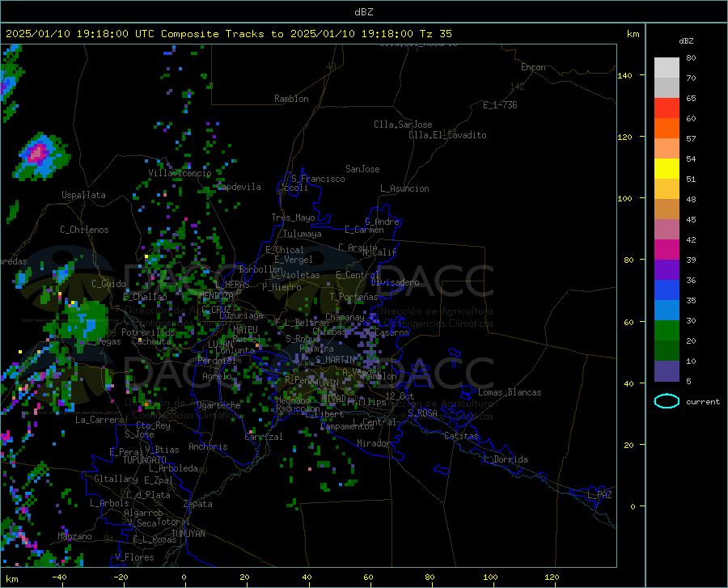The width and height of the screenshot is (728, 588).
Task: Click the TUNUYAN label
Action: (188, 534)
